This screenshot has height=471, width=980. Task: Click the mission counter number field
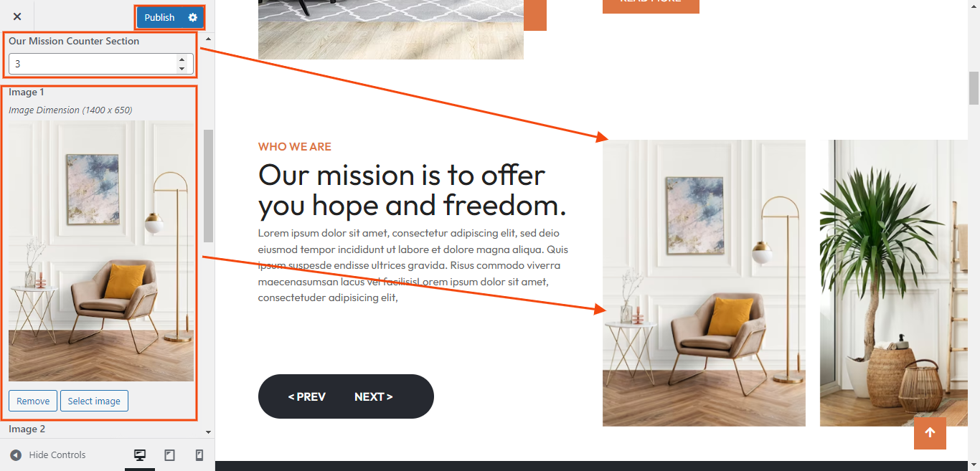pyautogui.click(x=93, y=64)
